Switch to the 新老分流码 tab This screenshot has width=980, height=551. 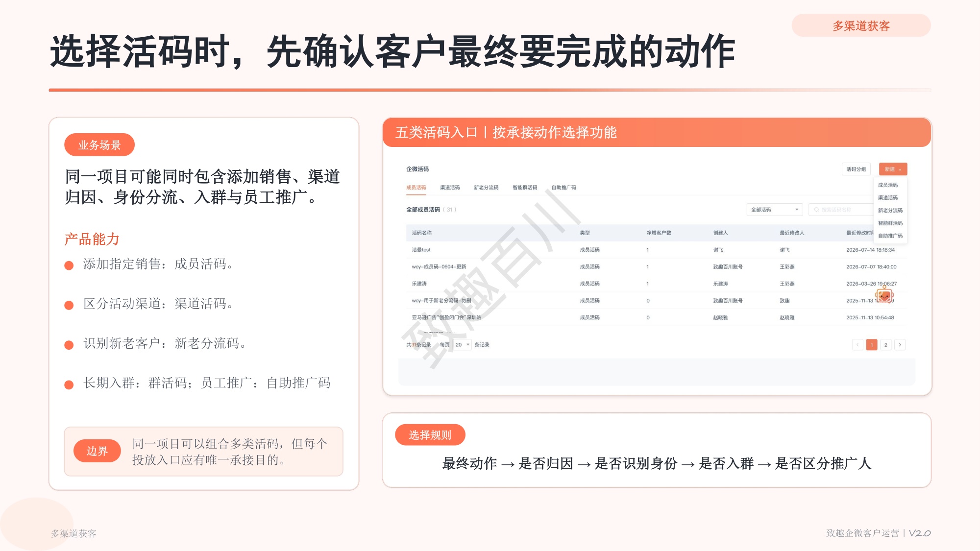point(486,188)
